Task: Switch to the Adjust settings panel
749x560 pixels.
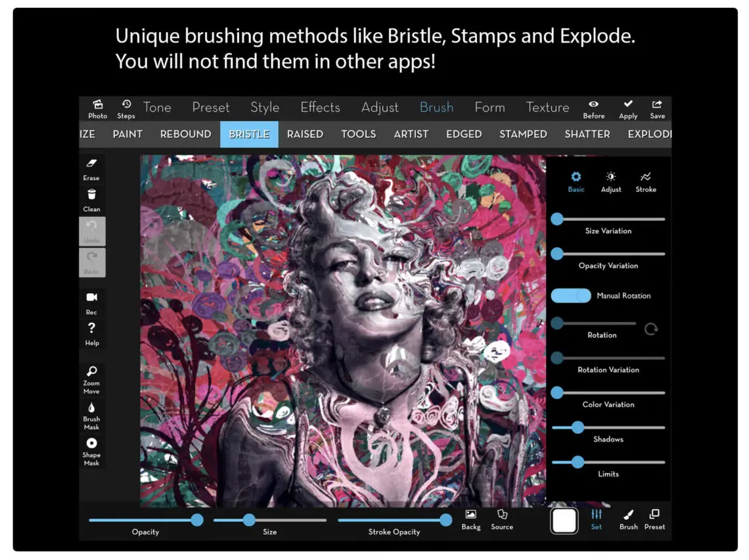Action: 610,181
